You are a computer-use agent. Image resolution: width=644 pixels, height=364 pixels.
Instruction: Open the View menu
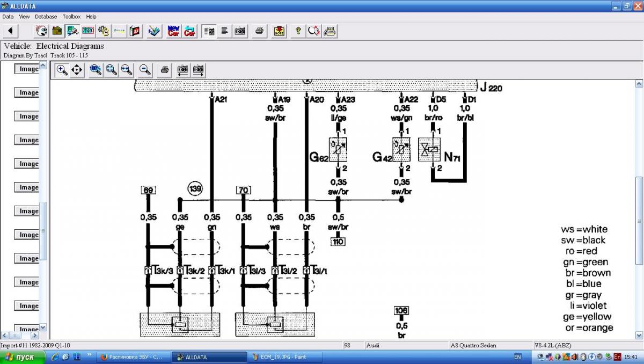click(x=24, y=17)
